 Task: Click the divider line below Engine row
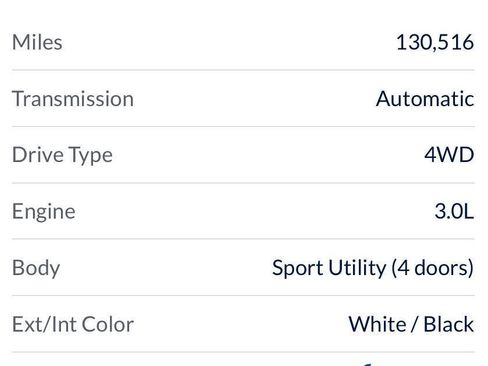pyautogui.click(x=243, y=239)
